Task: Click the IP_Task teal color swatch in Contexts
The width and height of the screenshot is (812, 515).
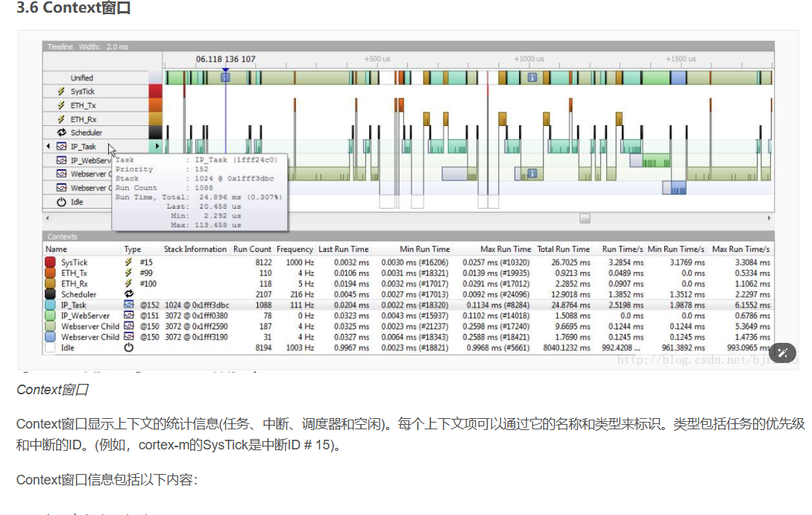Action: 50,305
